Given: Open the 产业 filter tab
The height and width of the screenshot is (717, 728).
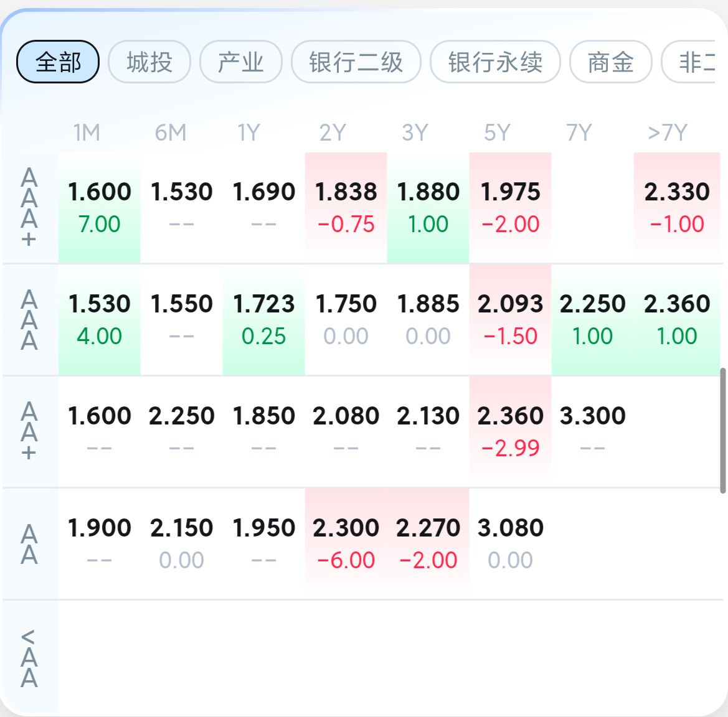Looking at the screenshot, I should tap(241, 62).
